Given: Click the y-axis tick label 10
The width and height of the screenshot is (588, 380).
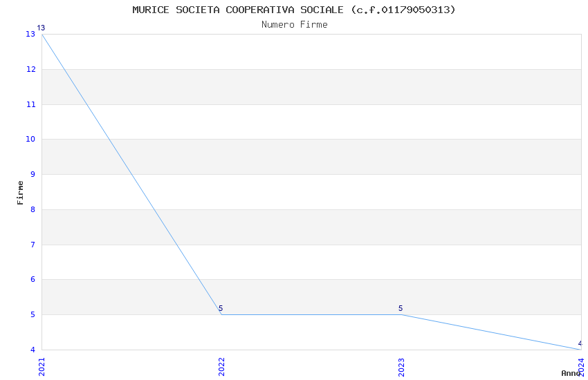Looking at the screenshot, I should pos(31,140).
